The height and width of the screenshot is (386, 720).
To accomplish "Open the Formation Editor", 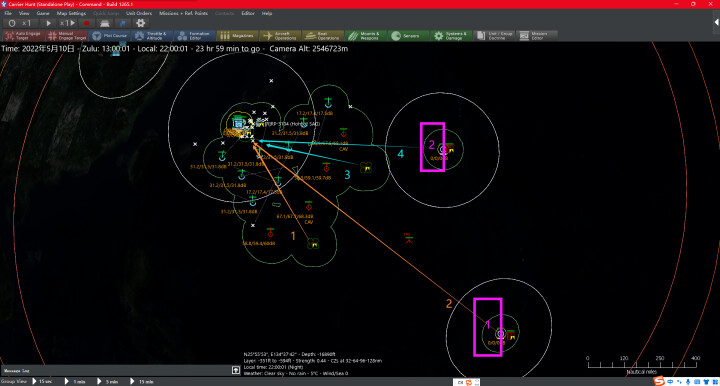I will click(x=195, y=36).
